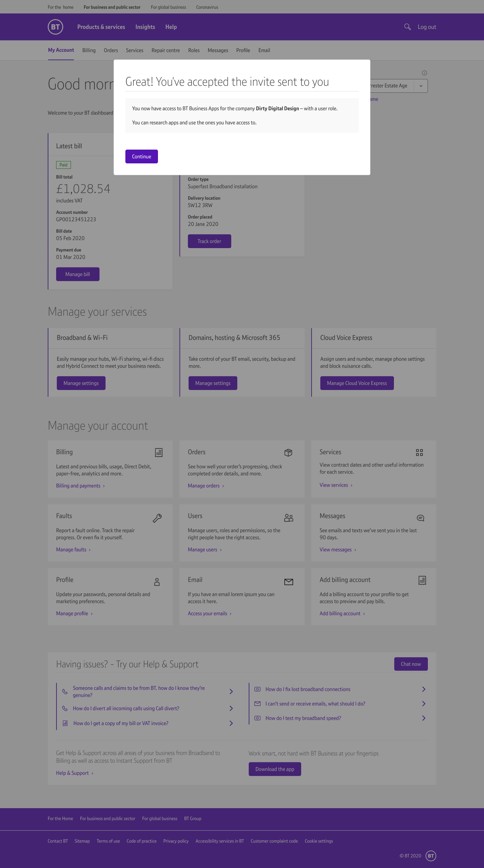Image resolution: width=484 pixels, height=868 pixels.
Task: Click the Faults card wrench icon
Action: [157, 518]
